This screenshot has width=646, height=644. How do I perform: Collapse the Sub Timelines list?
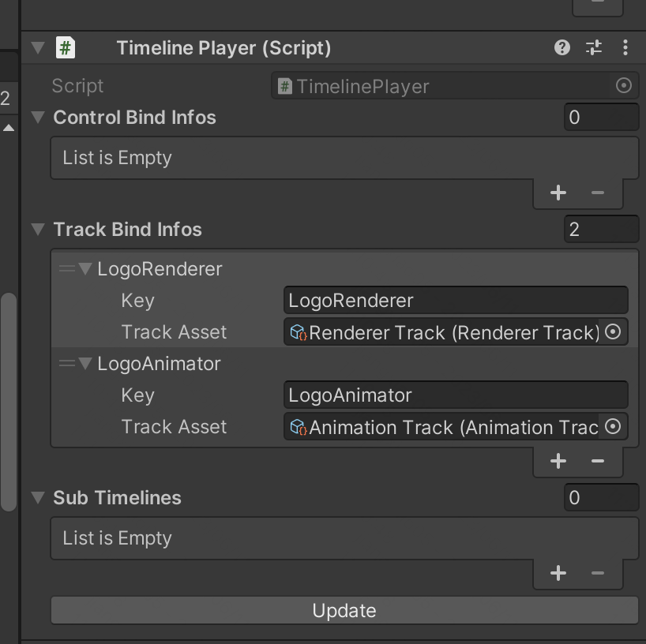(37, 498)
